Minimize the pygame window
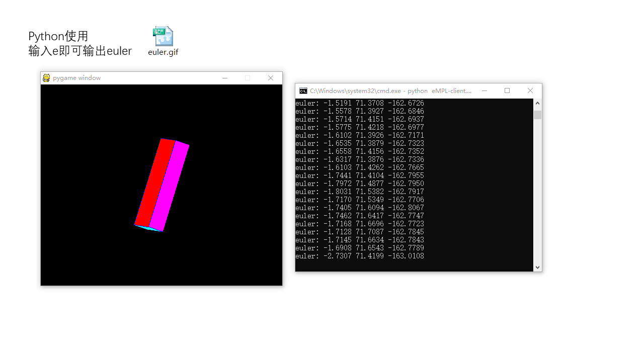The image size is (644, 362). [x=225, y=78]
